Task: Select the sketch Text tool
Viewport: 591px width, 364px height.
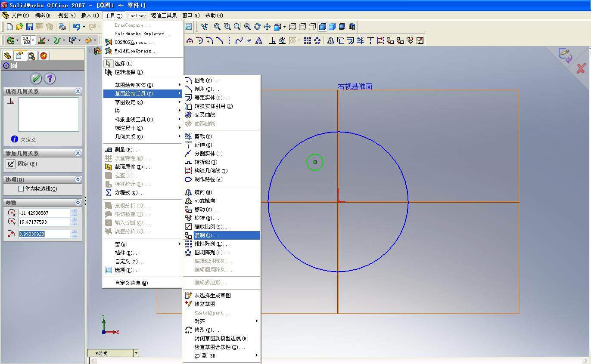Action: (x=259, y=40)
